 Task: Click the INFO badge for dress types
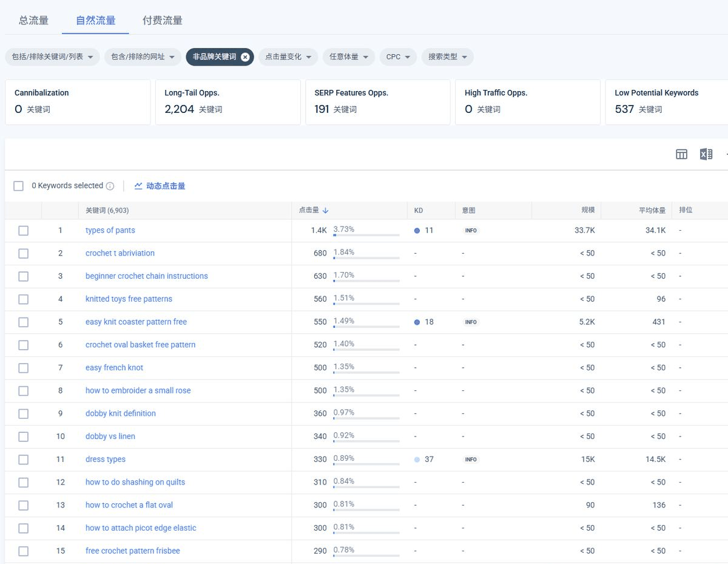click(x=471, y=460)
